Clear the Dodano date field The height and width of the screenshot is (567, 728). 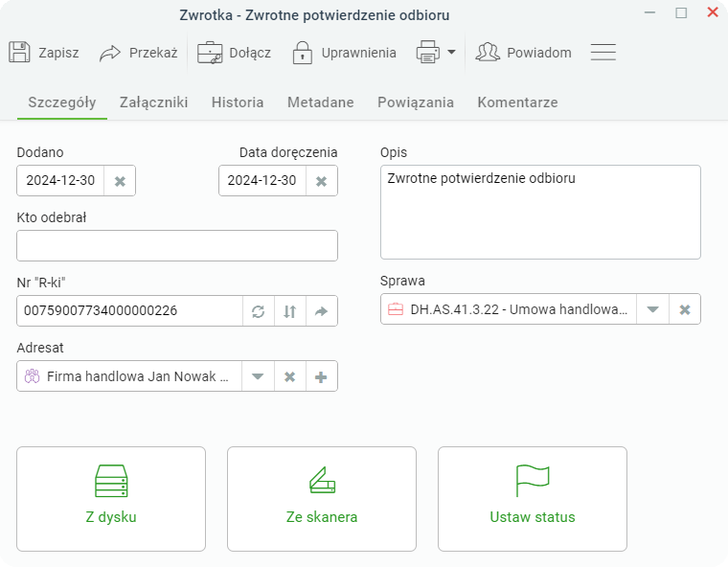coord(120,181)
